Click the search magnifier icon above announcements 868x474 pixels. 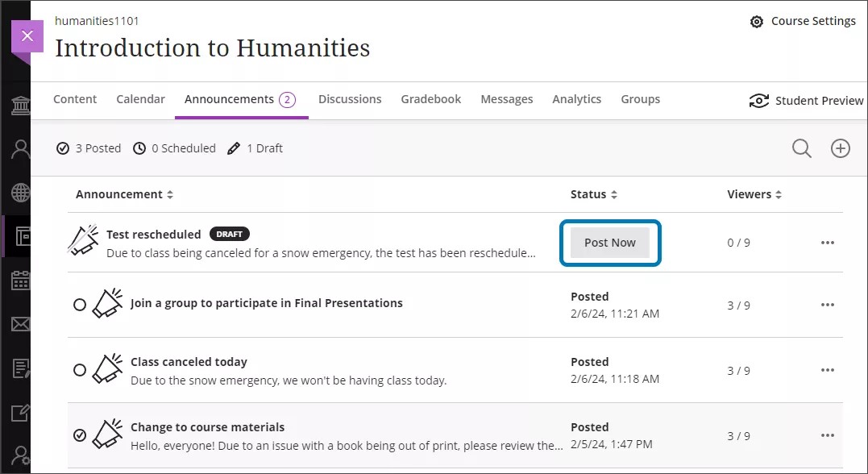[801, 148]
